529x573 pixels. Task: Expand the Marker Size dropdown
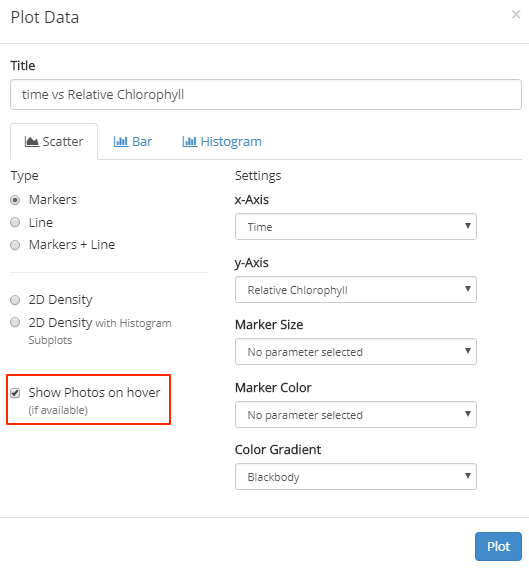tap(356, 352)
